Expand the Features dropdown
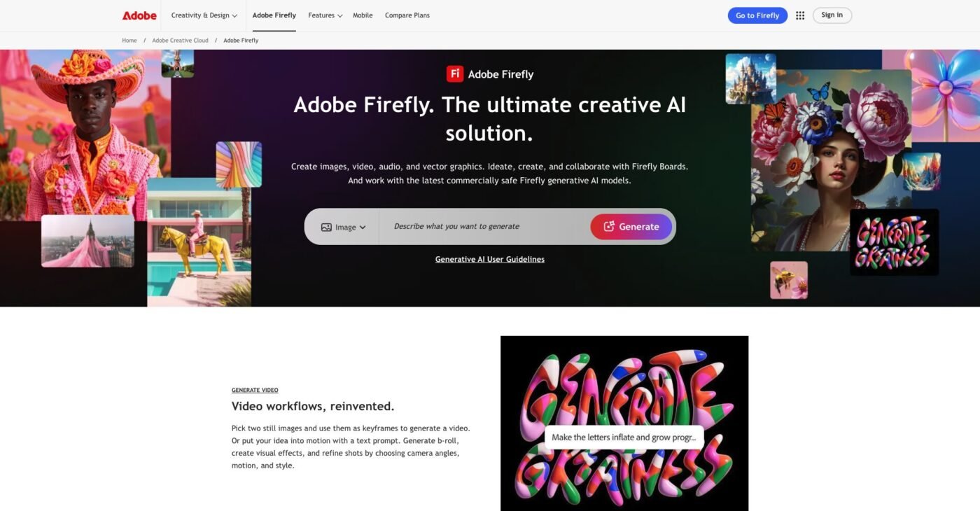 (325, 15)
